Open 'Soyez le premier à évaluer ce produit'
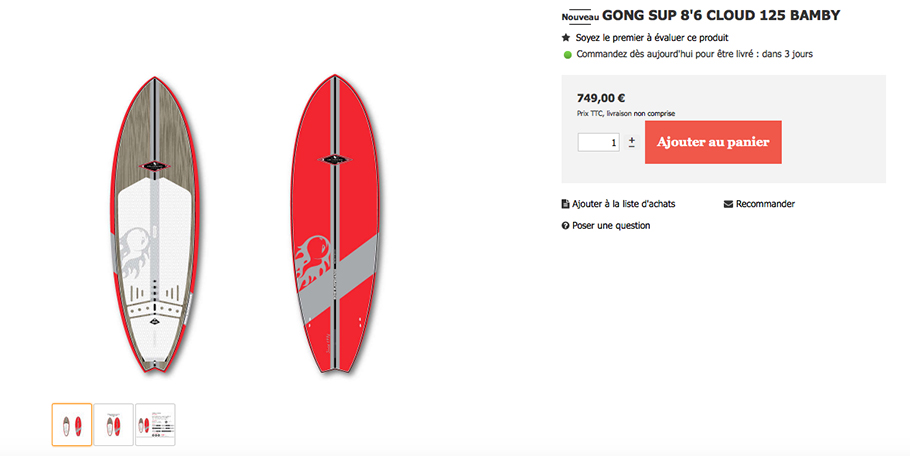910x456 pixels. pos(652,38)
